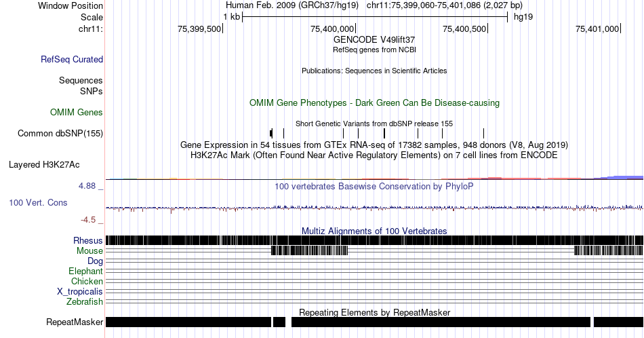Open the OMIM Genes track label

(x=77, y=112)
